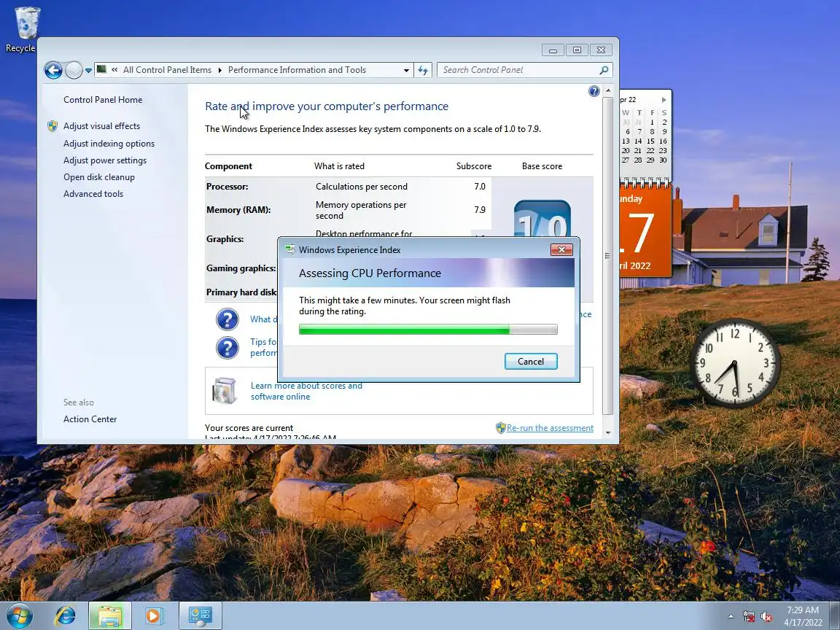Click the shield icon next to Re-run

(x=500, y=428)
